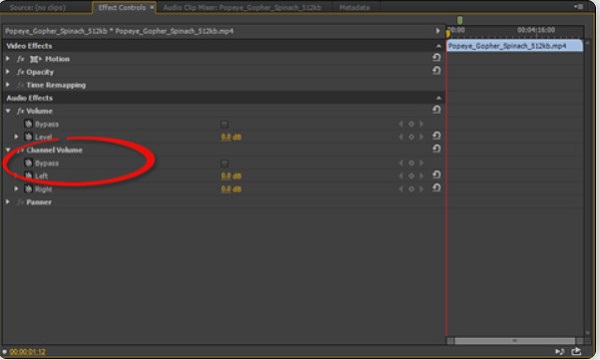This screenshot has height=360, width=600.
Task: Edit the Level 0.0 dB value
Action: click(x=231, y=137)
